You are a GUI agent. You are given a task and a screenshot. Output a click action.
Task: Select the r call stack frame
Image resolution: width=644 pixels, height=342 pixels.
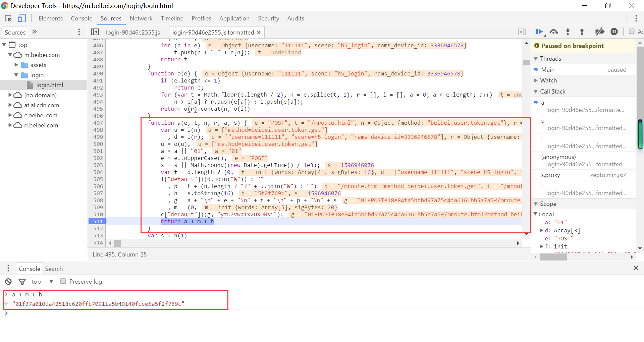(584, 189)
